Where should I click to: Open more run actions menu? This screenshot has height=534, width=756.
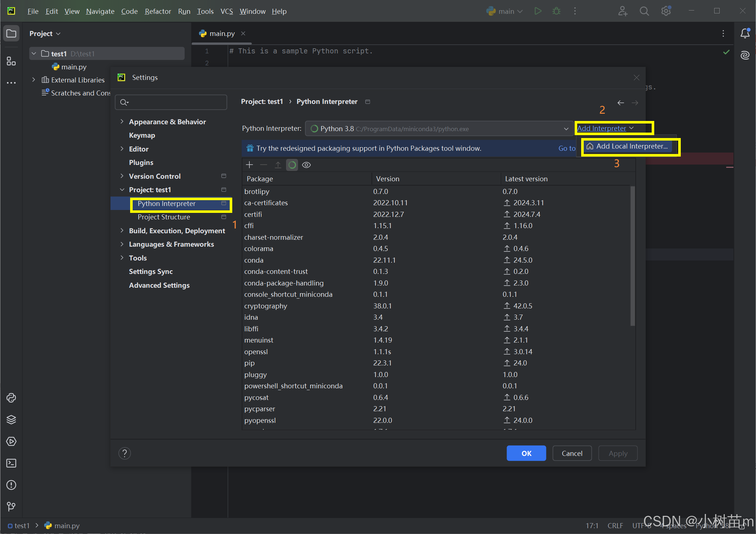tap(575, 11)
